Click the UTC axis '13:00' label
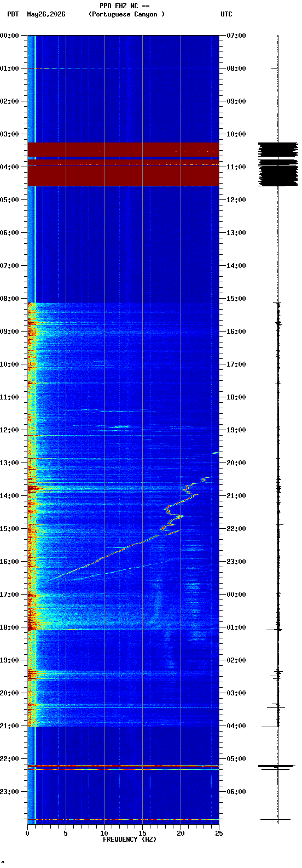The image size is (302, 868). pyautogui.click(x=236, y=233)
